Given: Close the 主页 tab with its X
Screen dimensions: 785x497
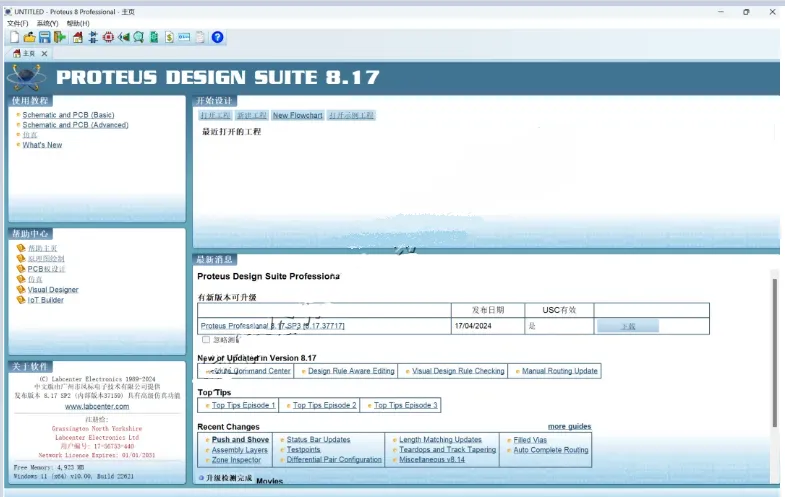Looking at the screenshot, I should click(44, 54).
